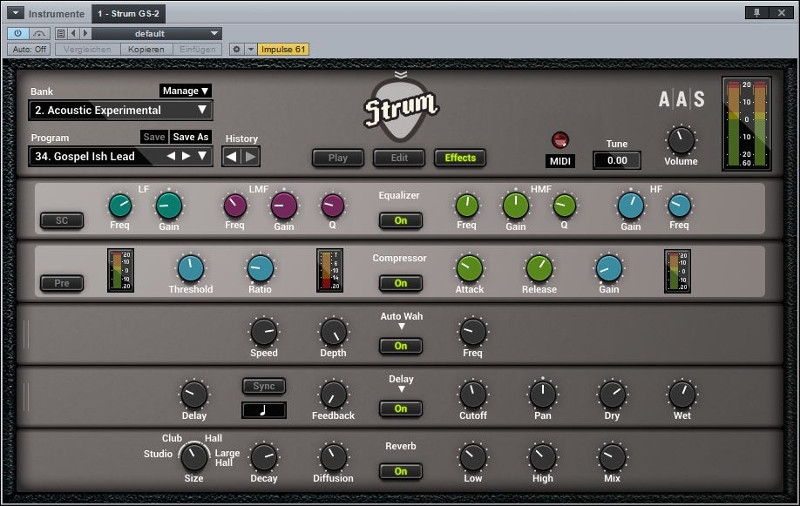
Task: Click the compressor Threshold knob
Action: pyautogui.click(x=191, y=268)
